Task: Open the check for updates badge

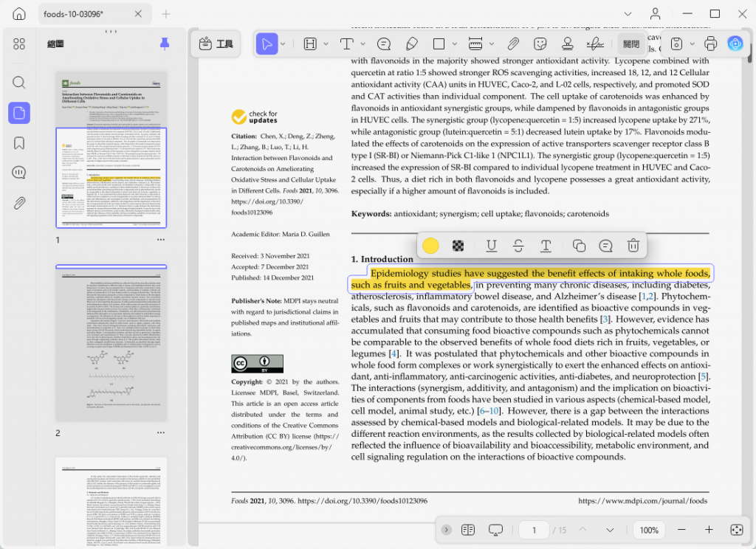Action: coord(254,117)
